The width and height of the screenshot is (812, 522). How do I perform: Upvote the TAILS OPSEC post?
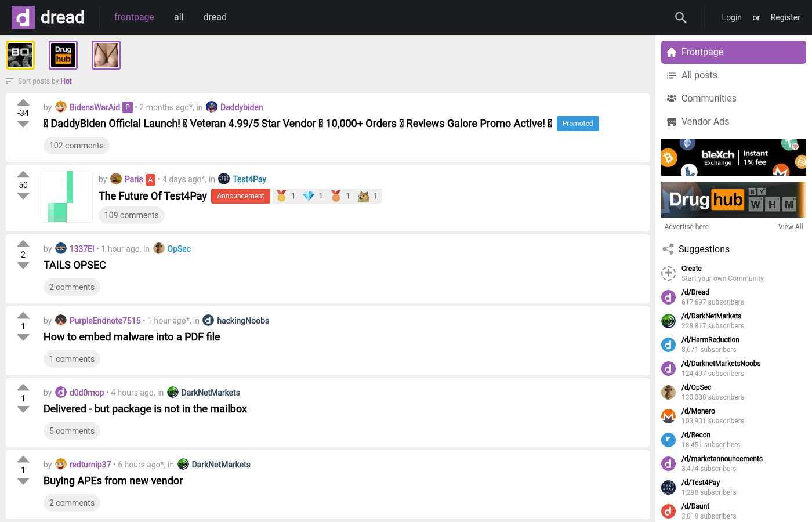23,244
